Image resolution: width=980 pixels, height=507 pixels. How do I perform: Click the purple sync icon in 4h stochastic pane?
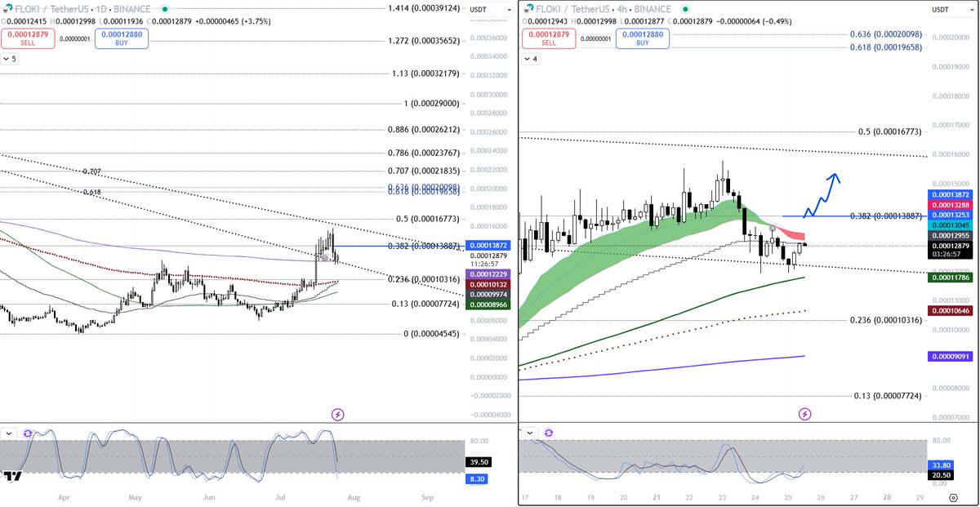(548, 433)
